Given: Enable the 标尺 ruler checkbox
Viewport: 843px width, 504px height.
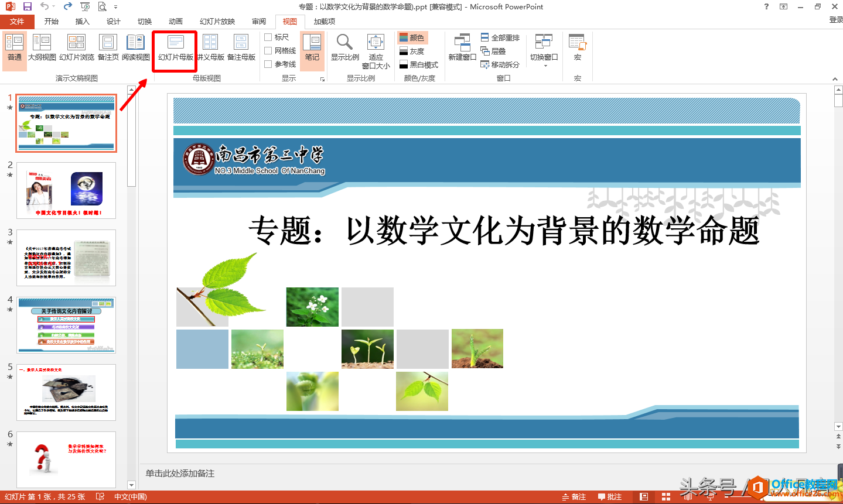Looking at the screenshot, I should tap(268, 36).
